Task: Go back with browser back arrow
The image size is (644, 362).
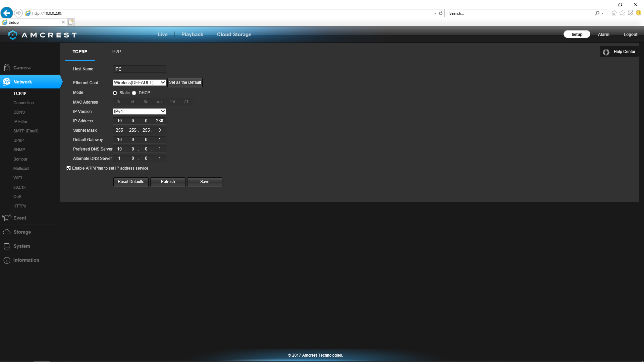Action: (7, 13)
